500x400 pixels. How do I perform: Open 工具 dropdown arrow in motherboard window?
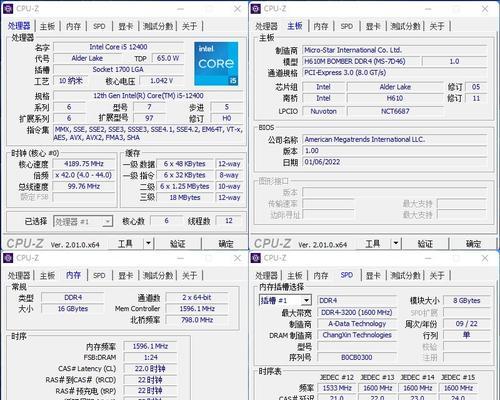(396, 243)
